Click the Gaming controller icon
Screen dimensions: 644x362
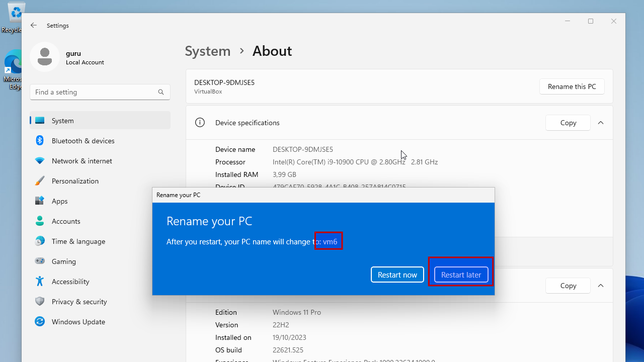[x=40, y=261]
